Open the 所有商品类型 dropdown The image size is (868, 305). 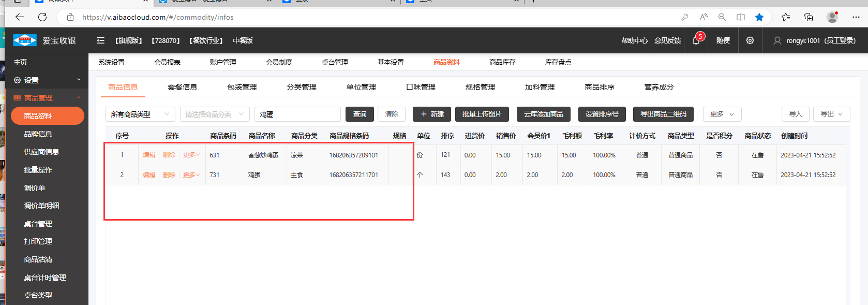140,114
